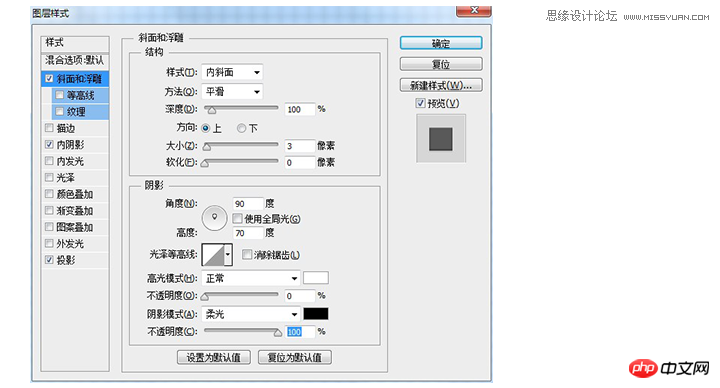Open the 高光模式 dropdown (正常)
This screenshot has height=388, width=720.
251,278
